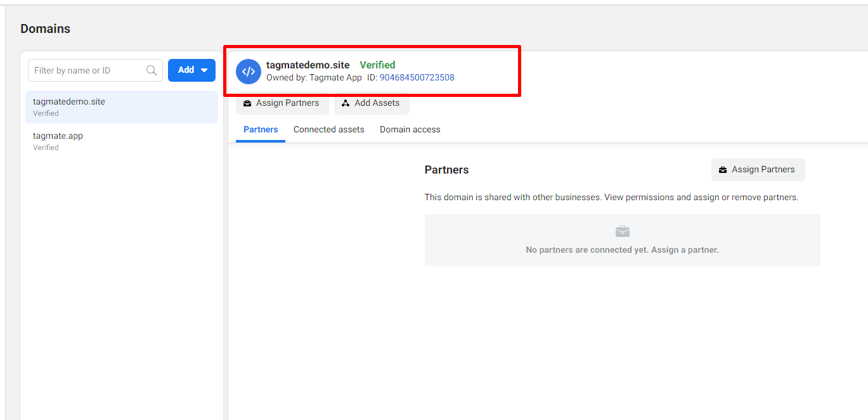Click the shared domain description text
Viewport: 868px width, 420px height.
point(611,197)
